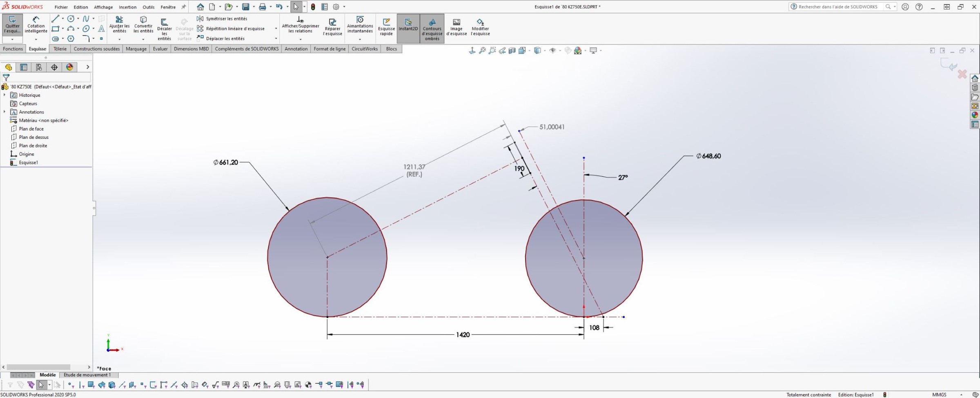Select the Ajuster les entités trim tool
This screenshot has height=398, width=980.
click(x=119, y=25)
